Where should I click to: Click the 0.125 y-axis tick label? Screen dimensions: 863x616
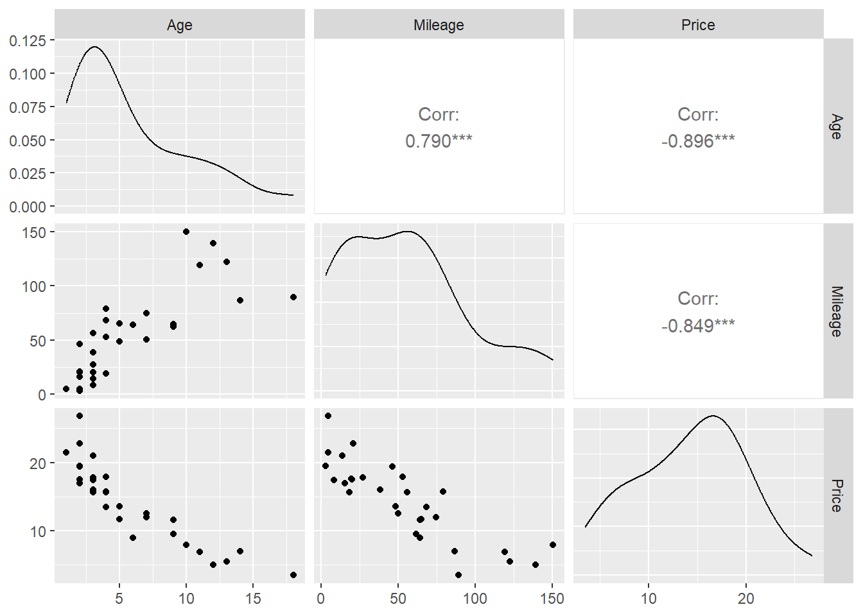click(x=28, y=41)
